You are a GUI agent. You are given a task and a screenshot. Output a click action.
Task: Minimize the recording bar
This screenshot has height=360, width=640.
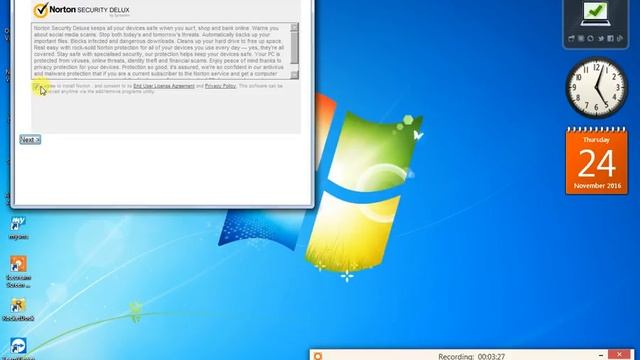[x=600, y=355]
